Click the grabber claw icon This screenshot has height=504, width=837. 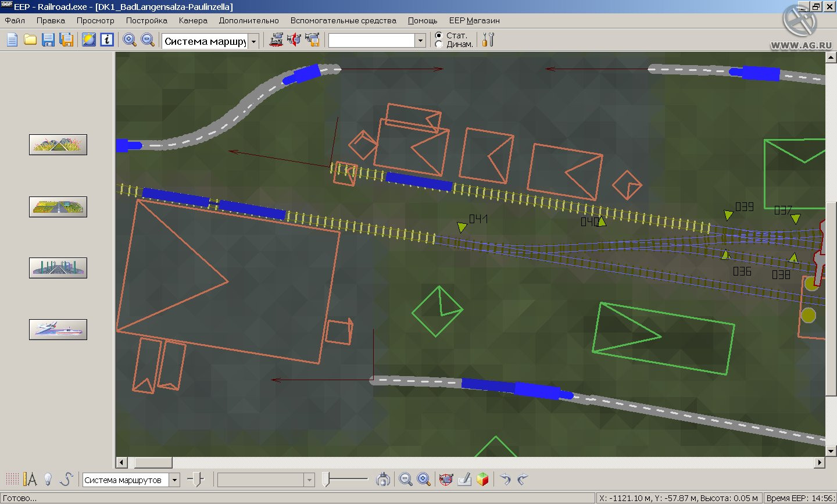click(x=383, y=480)
